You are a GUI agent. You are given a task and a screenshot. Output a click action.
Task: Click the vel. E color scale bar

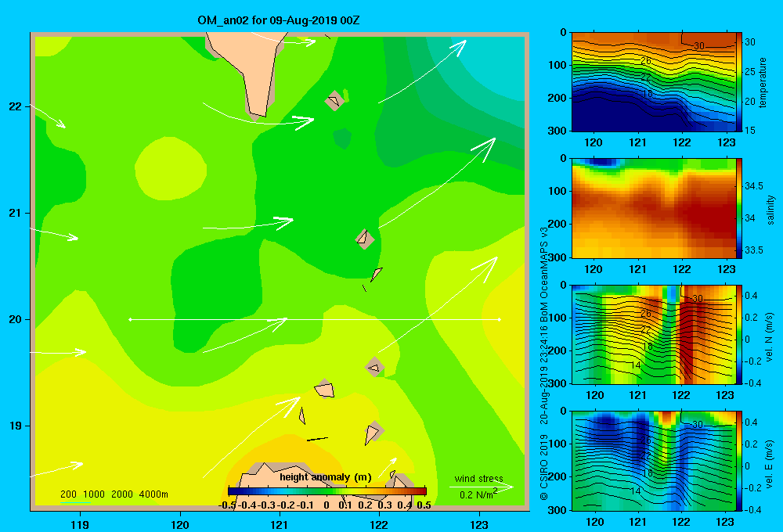point(739,461)
